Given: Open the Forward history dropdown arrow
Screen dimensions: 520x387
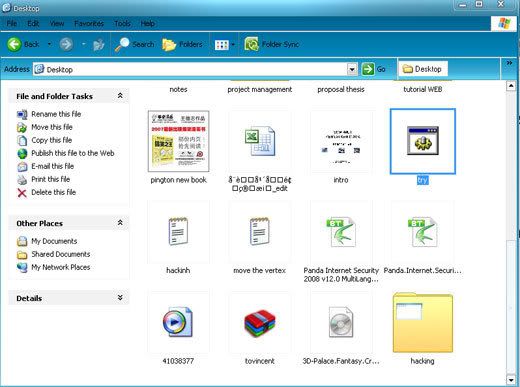Looking at the screenshot, I should pos(83,44).
